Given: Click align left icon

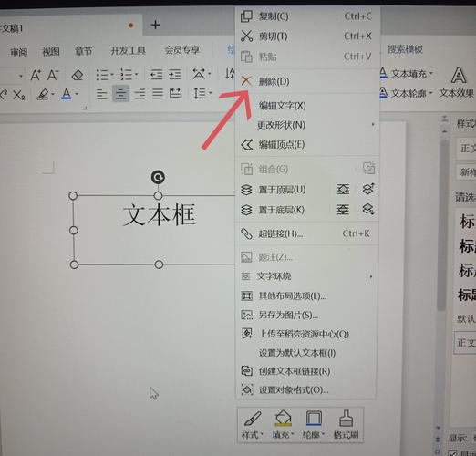Looking at the screenshot, I should (x=102, y=94).
